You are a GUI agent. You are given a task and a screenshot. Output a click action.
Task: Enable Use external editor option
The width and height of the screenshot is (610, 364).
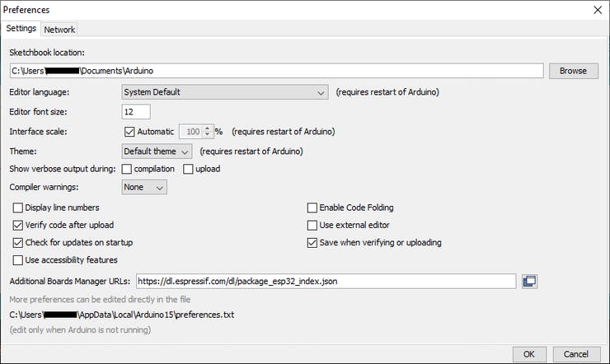click(312, 226)
